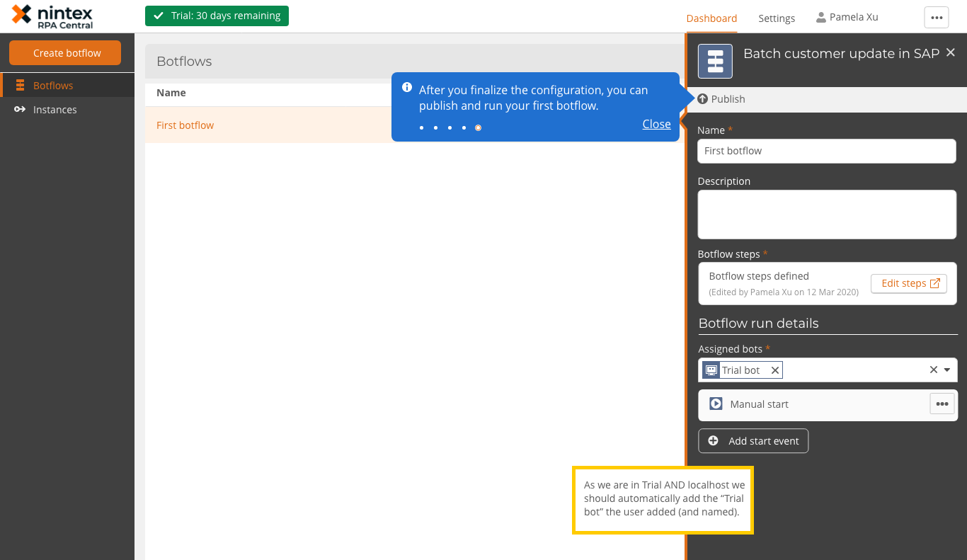
Task: Click the Trial bot computer icon
Action: click(x=711, y=370)
